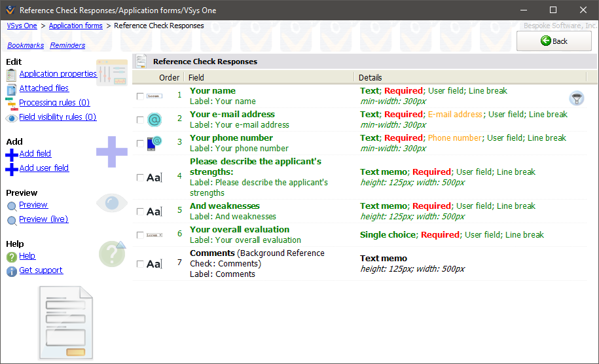Select the Comments field checkbox
Viewport: 599px width, 364px height.
tap(140, 264)
